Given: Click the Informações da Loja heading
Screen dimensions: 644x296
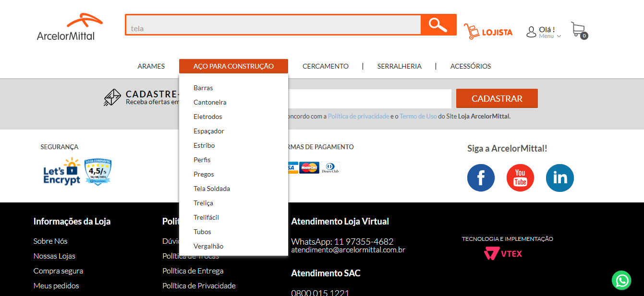Looking at the screenshot, I should 72,221.
